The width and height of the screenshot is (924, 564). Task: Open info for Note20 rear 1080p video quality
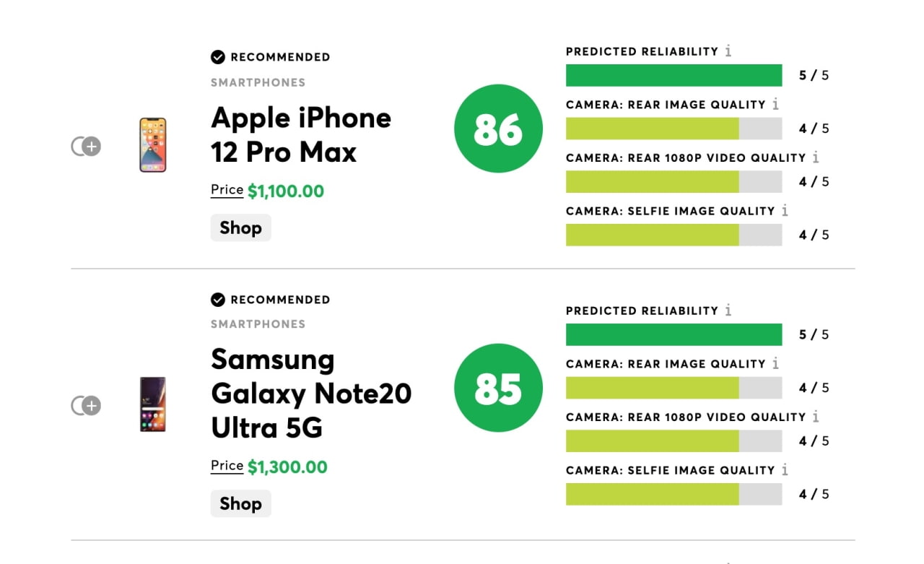pyautogui.click(x=816, y=417)
